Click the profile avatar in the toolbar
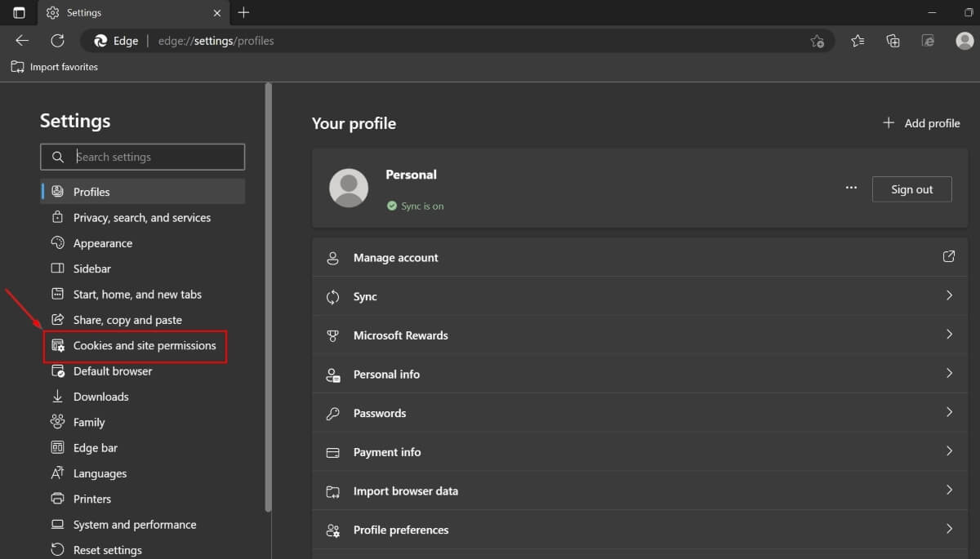The height and width of the screenshot is (559, 980). [964, 40]
